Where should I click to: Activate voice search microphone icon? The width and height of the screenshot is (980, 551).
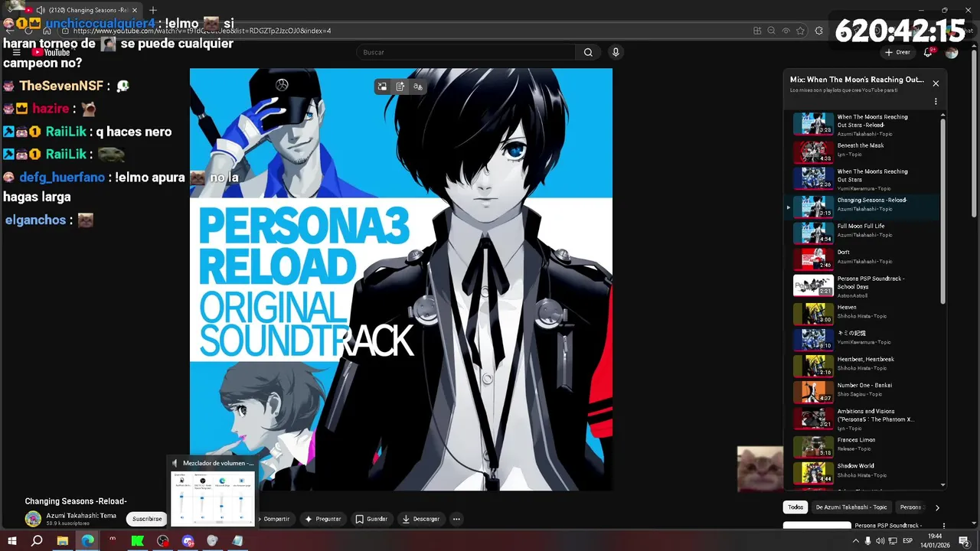(x=615, y=52)
